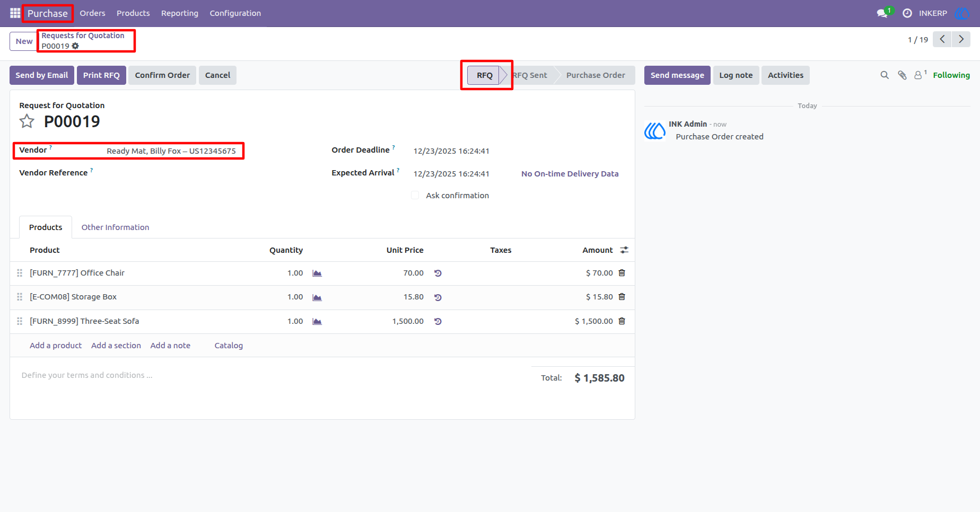980x512 pixels.
Task: Delete the Three-Seat Sofa line
Action: (622, 321)
